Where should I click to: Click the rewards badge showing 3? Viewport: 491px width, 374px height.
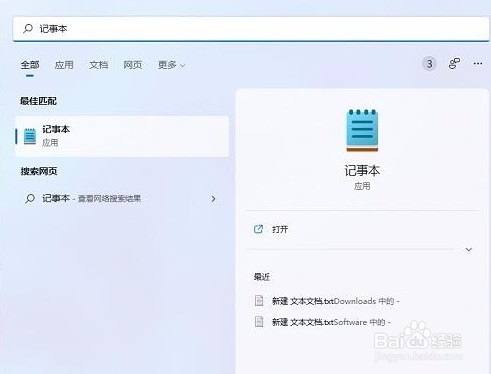tap(429, 64)
